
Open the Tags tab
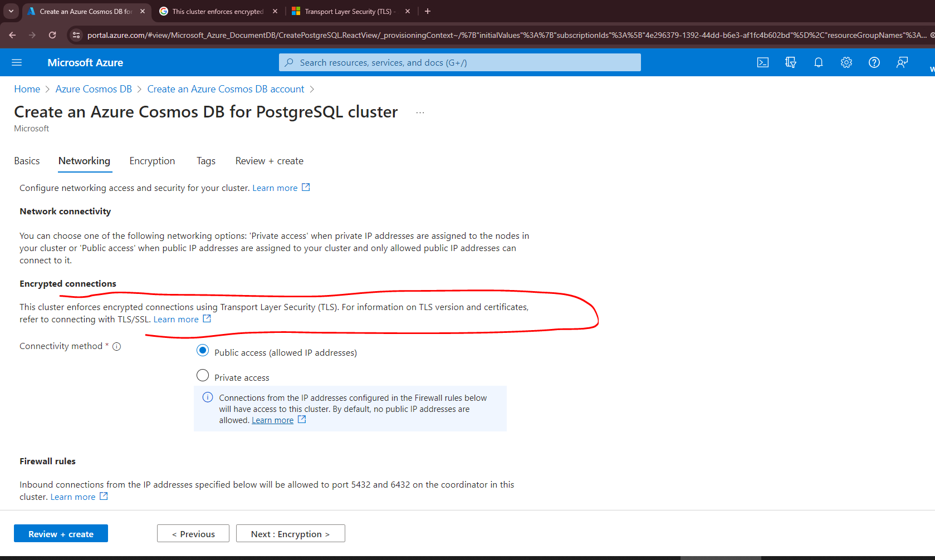pyautogui.click(x=206, y=161)
